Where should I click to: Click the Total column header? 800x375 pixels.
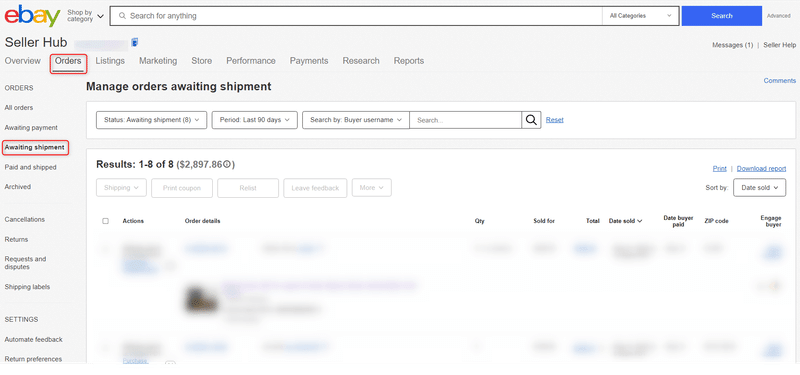[x=593, y=221]
